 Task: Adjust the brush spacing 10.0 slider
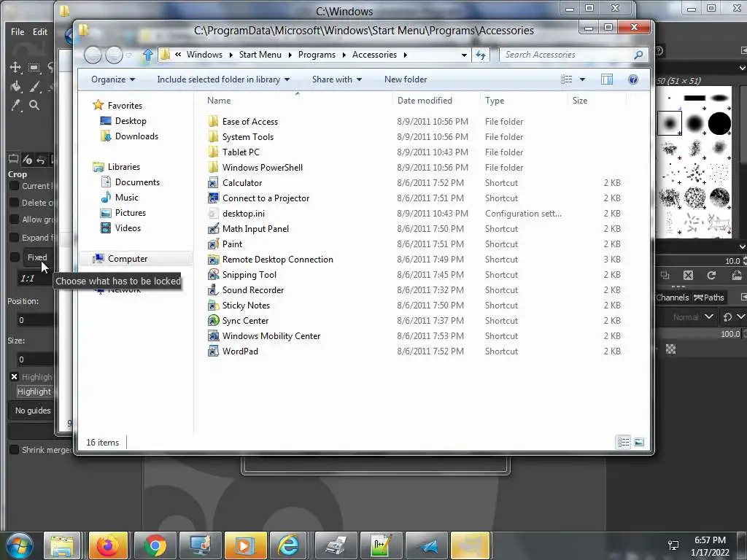point(699,261)
